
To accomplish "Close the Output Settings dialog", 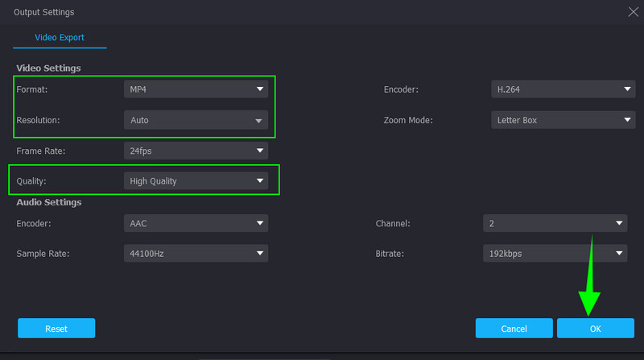I will (631, 11).
